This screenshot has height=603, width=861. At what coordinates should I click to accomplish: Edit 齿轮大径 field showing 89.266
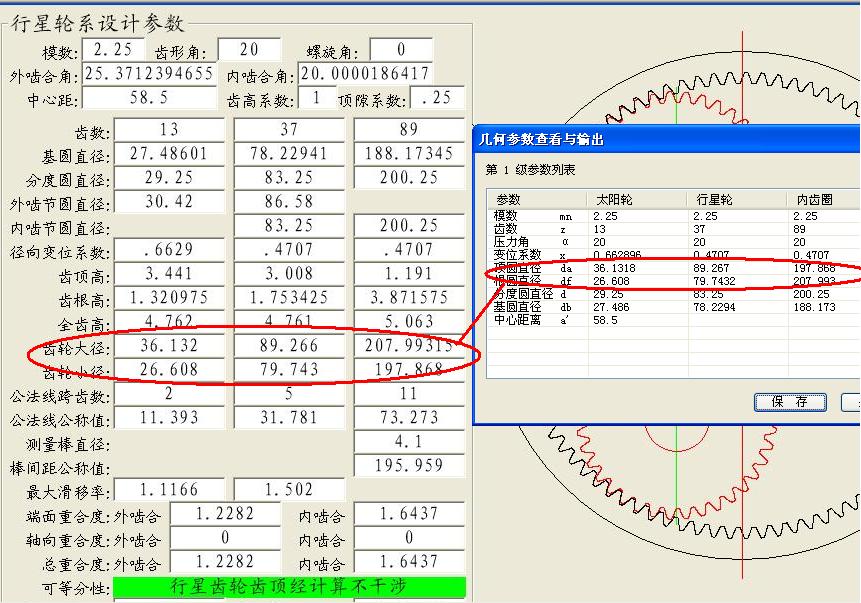(289, 345)
